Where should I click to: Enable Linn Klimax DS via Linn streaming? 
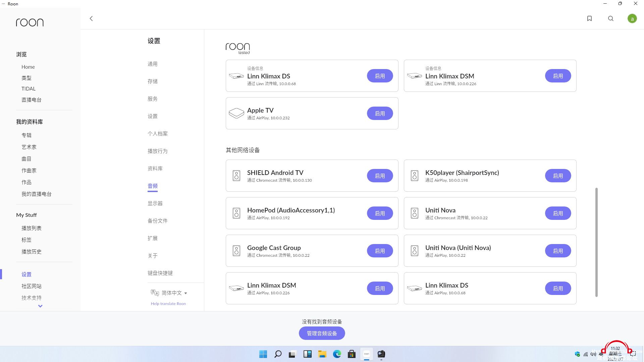[380, 76]
